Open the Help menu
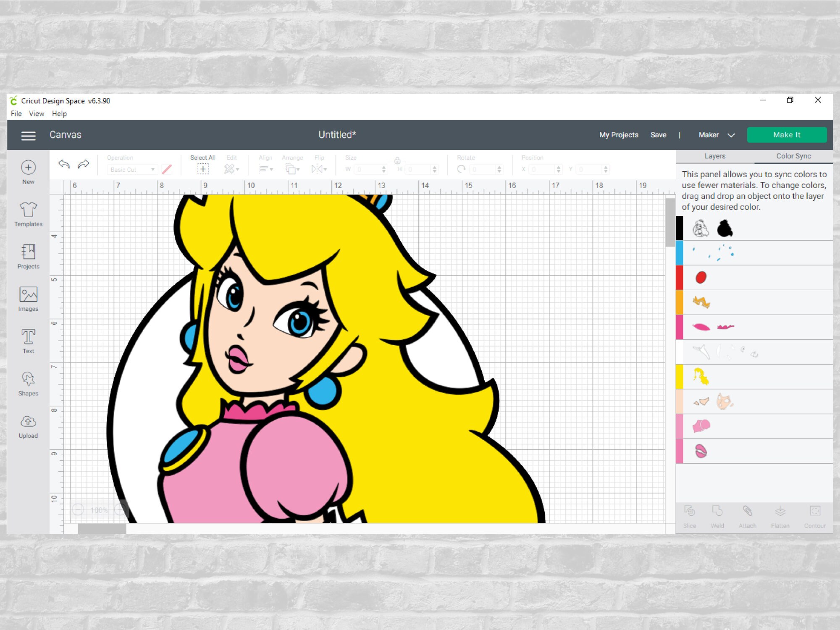The width and height of the screenshot is (840, 630). (x=59, y=113)
